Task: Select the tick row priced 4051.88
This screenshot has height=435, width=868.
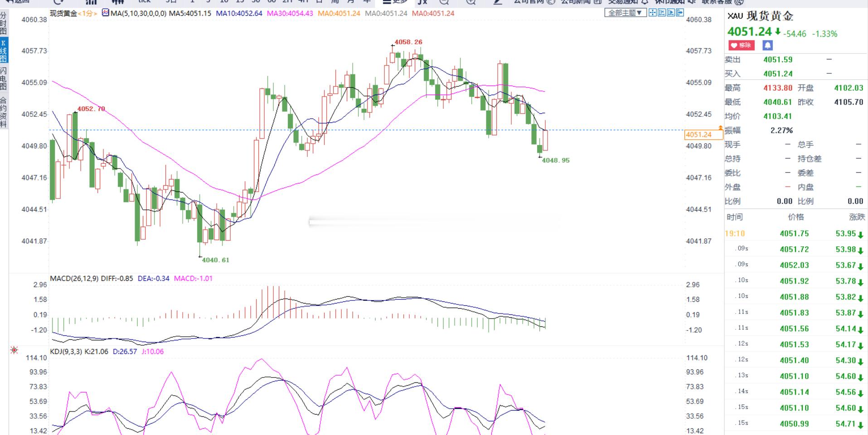Action: (796, 297)
